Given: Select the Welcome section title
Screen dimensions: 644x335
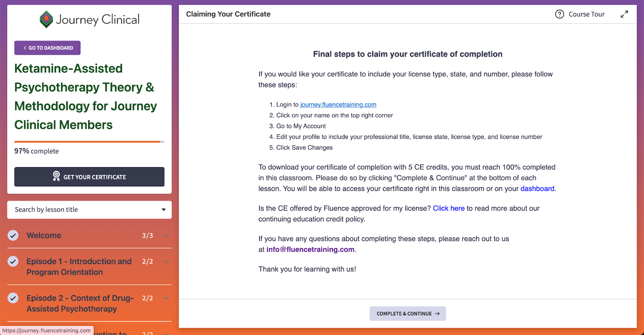Looking at the screenshot, I should (x=44, y=236).
